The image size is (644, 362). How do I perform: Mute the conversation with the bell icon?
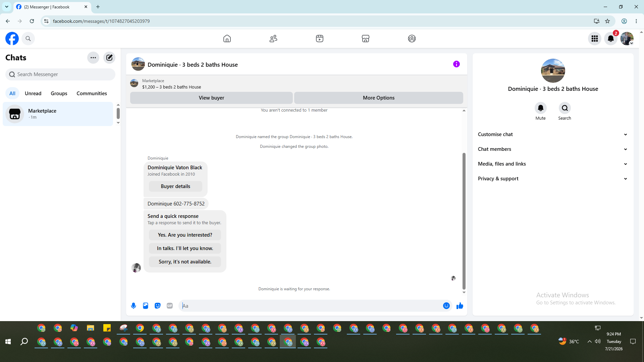coord(541,108)
